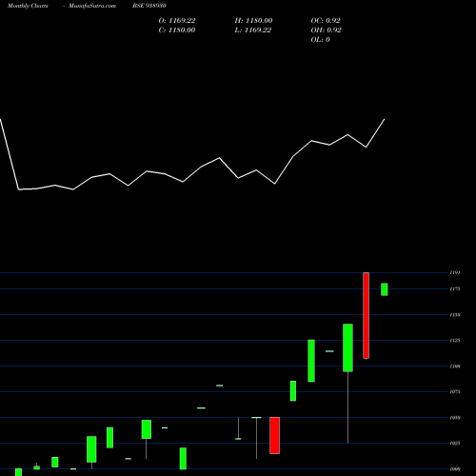The width and height of the screenshot is (476, 476).
Task: Click the MunafaSutra.com label
Action: click(92, 6)
